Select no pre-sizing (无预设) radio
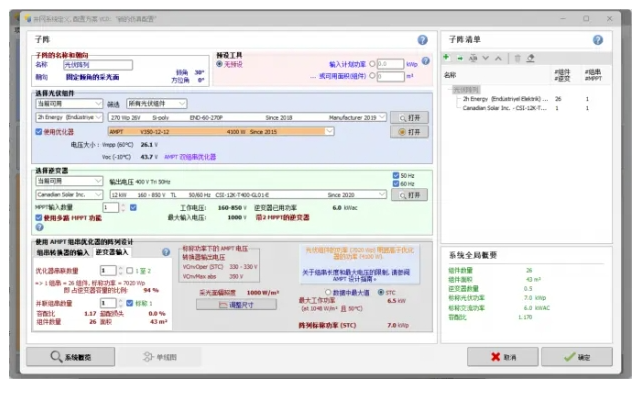 pyautogui.click(x=219, y=64)
